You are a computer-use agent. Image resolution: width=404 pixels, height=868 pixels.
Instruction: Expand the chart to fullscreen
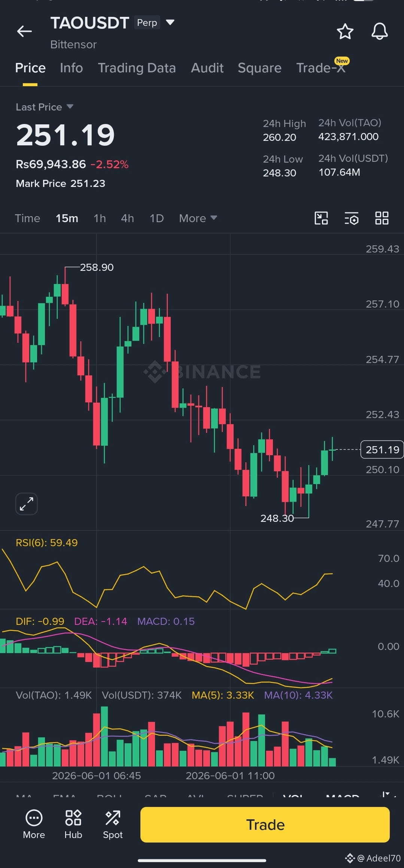27,503
